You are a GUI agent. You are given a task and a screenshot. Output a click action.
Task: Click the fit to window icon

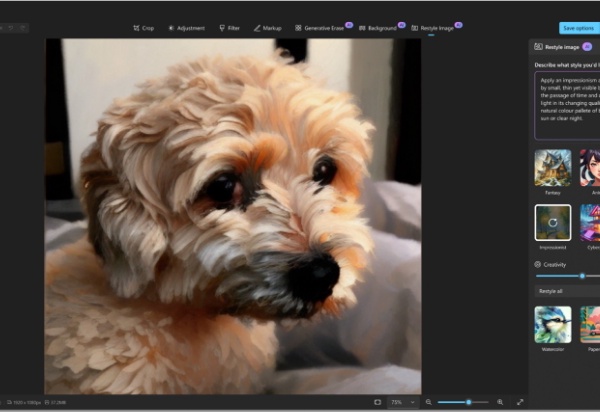tap(377, 401)
